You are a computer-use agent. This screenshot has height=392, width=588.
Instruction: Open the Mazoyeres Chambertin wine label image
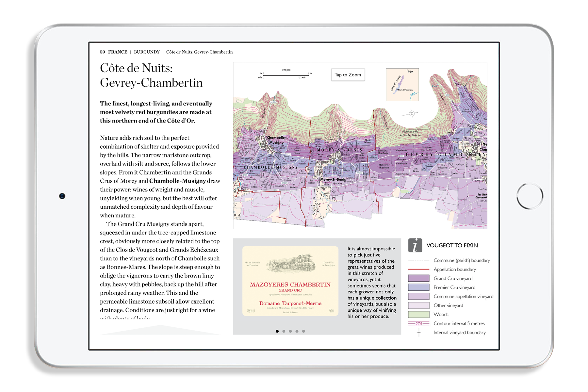coord(290,281)
